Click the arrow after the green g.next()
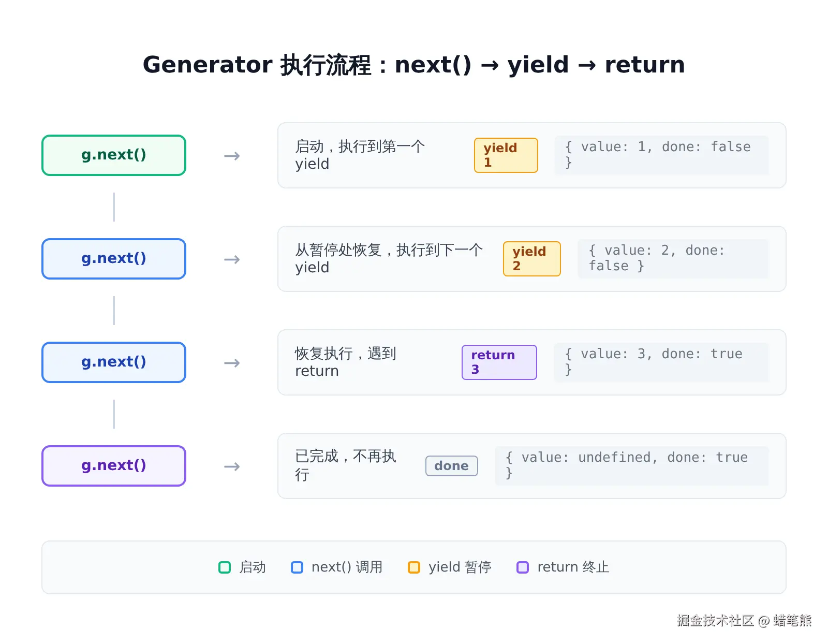This screenshot has width=828, height=644. (x=232, y=156)
